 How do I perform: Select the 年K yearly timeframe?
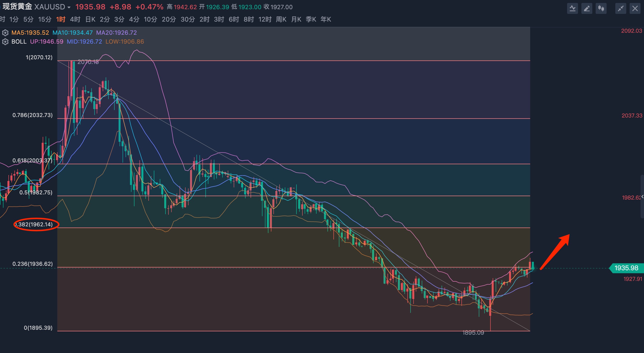pos(325,19)
